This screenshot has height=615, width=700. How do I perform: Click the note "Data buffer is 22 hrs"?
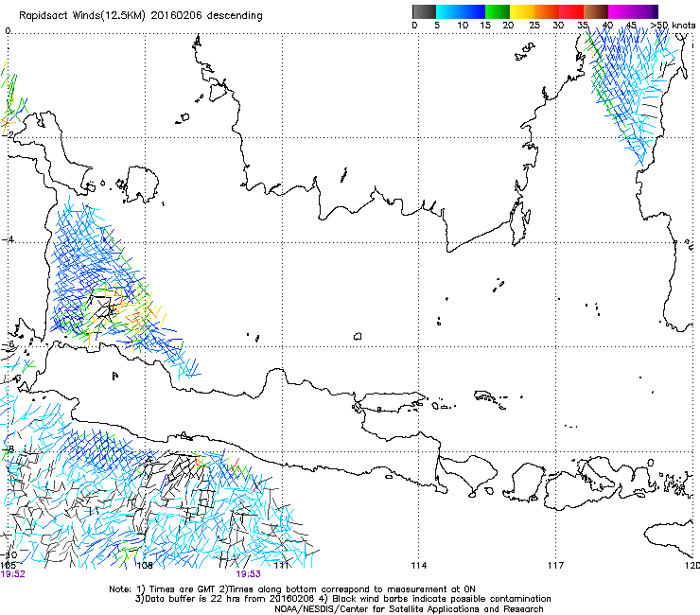[195, 599]
